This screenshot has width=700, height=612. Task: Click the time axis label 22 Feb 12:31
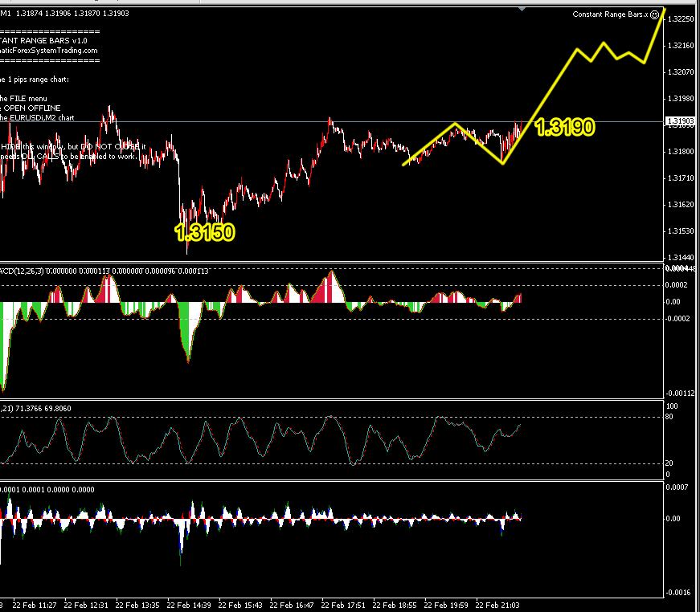[x=86, y=606]
